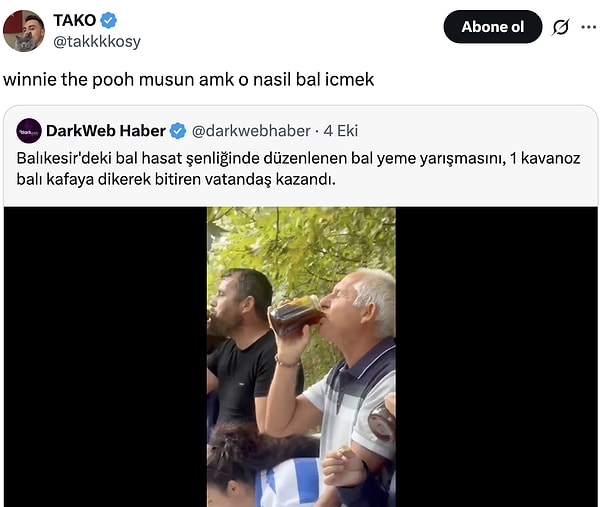Visit the @darkwebhaber handle

251,131
